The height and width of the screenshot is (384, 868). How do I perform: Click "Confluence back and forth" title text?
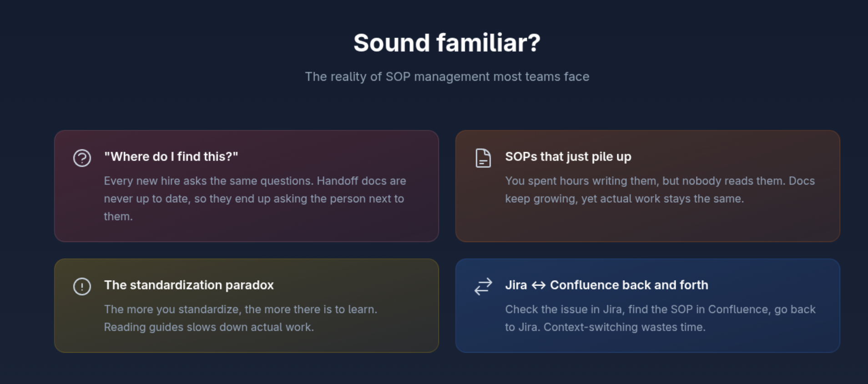pyautogui.click(x=629, y=285)
